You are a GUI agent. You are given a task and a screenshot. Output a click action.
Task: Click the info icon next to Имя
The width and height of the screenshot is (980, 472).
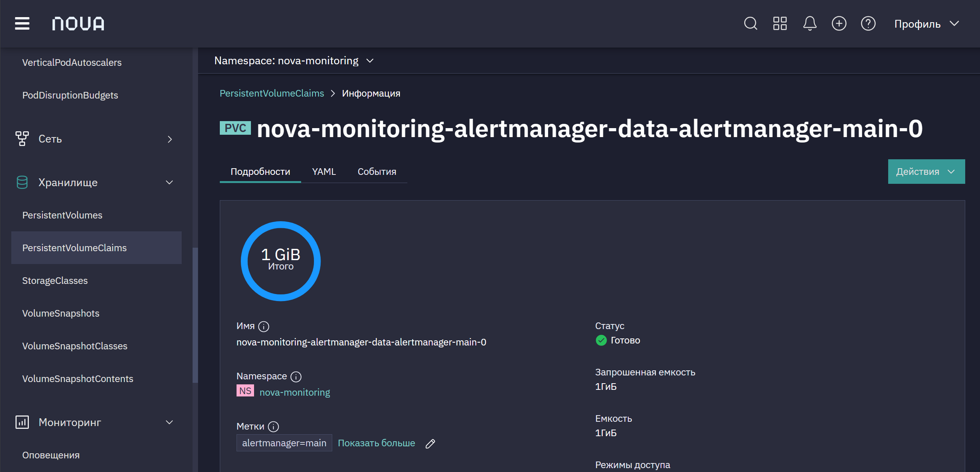[264, 326]
